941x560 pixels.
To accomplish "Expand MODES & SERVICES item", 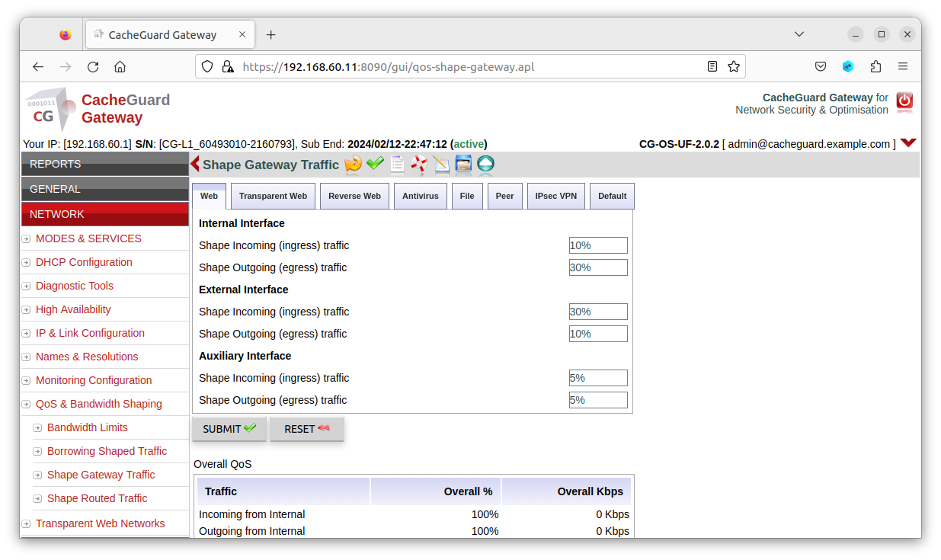I will coord(88,238).
